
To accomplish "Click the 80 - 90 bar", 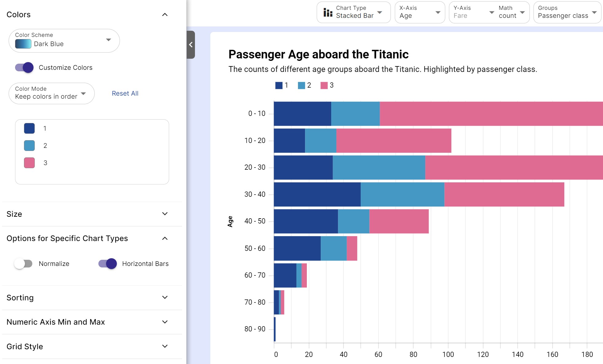I will tap(275, 329).
